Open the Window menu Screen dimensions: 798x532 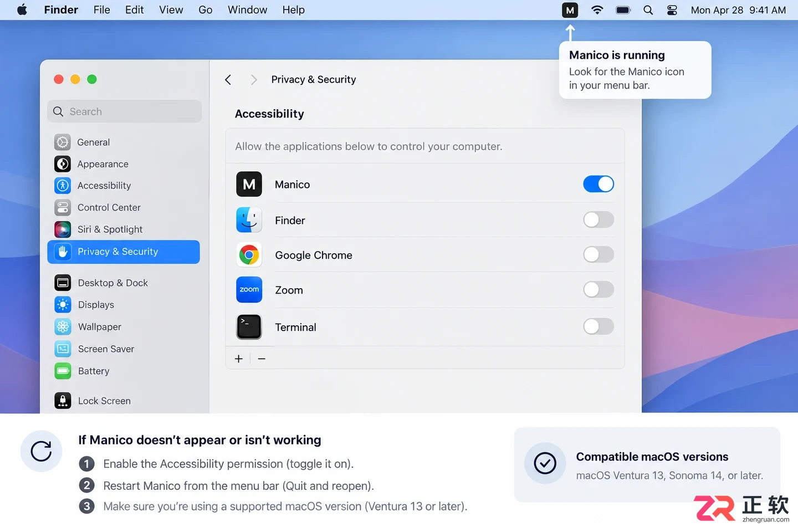click(x=247, y=10)
